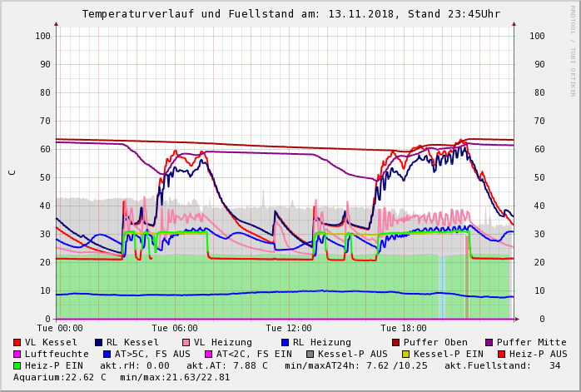Click the magenta Luftfeuchte legend swatch

pyautogui.click(x=17, y=354)
